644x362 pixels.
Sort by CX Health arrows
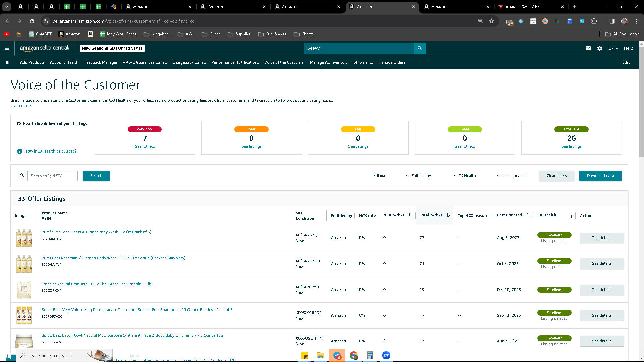[571, 215]
